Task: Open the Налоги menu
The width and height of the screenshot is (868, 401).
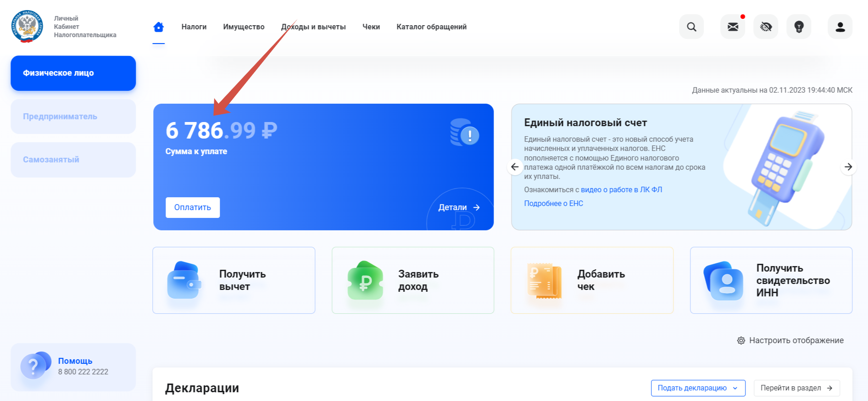Action: pyautogui.click(x=194, y=27)
